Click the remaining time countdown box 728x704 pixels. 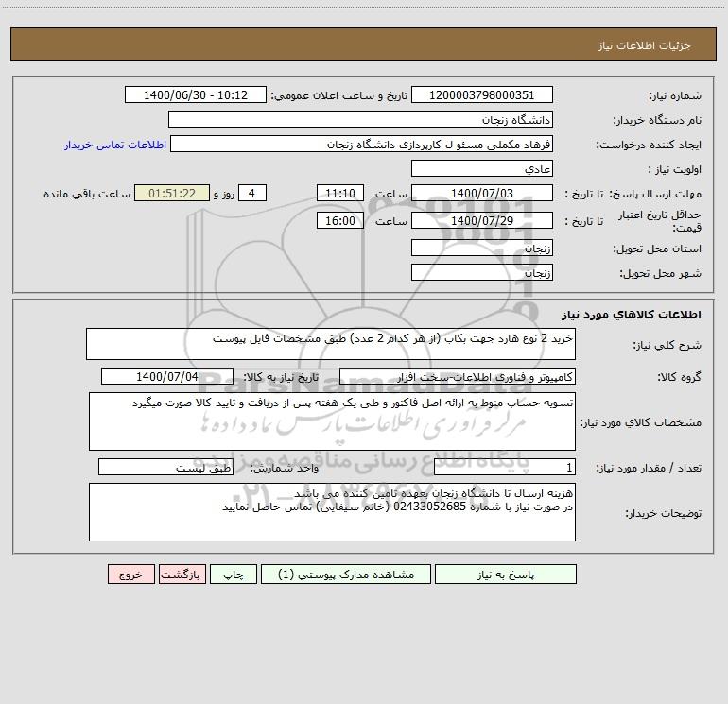coord(172,193)
